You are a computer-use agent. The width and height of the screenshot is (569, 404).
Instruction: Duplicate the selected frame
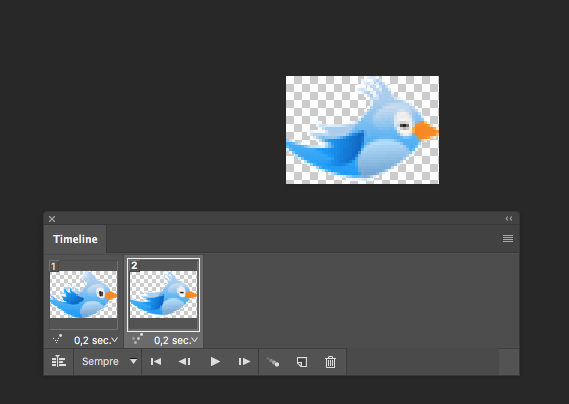[302, 362]
